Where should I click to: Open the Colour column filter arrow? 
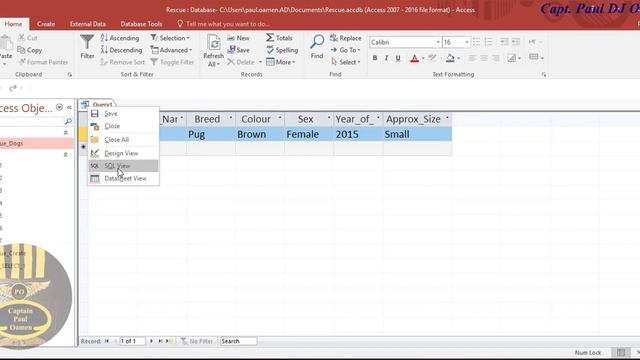click(280, 118)
